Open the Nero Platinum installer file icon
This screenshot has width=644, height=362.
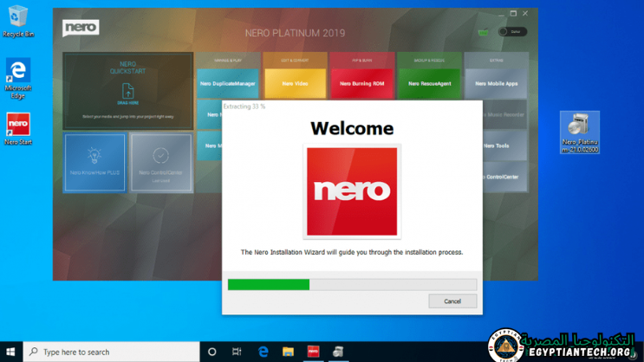579,130
